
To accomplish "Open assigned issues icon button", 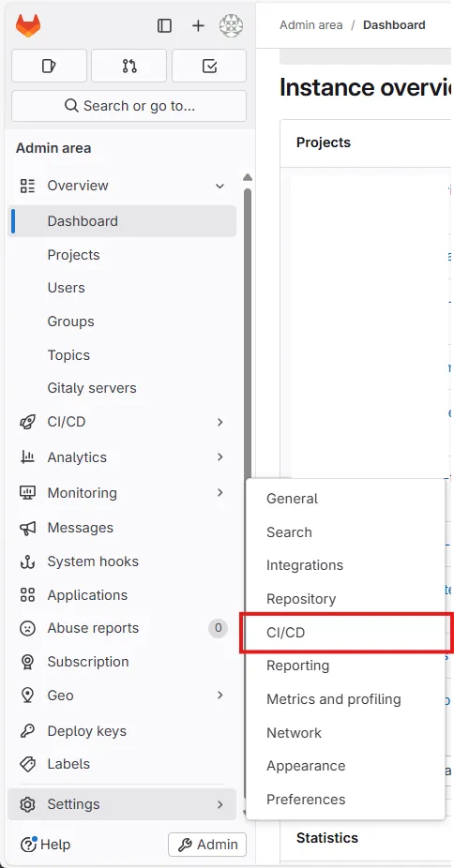I will pos(50,66).
